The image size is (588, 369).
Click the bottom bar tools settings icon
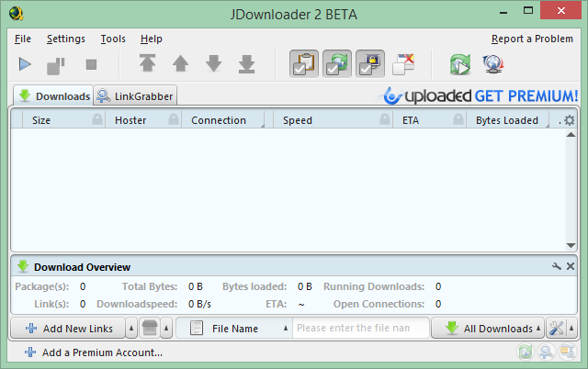pos(556,329)
